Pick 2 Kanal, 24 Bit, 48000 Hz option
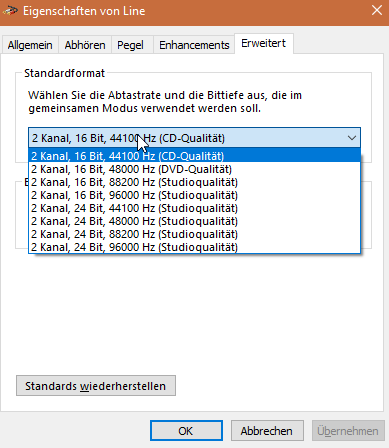Screen dimensions: 389x448 tap(194, 221)
